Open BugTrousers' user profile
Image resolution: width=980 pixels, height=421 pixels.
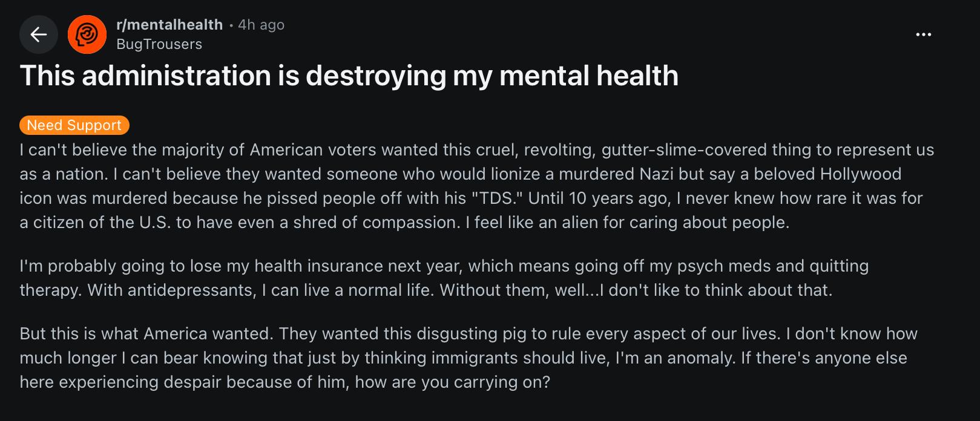159,44
